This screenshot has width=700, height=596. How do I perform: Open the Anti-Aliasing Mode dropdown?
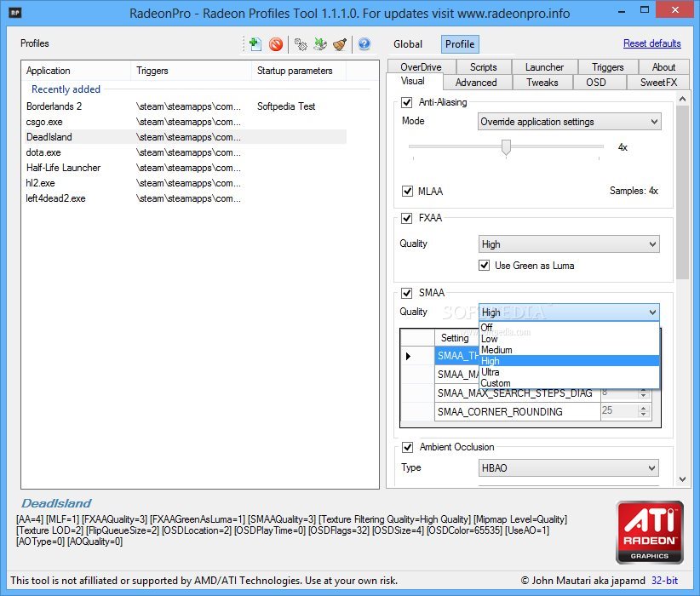(x=569, y=122)
